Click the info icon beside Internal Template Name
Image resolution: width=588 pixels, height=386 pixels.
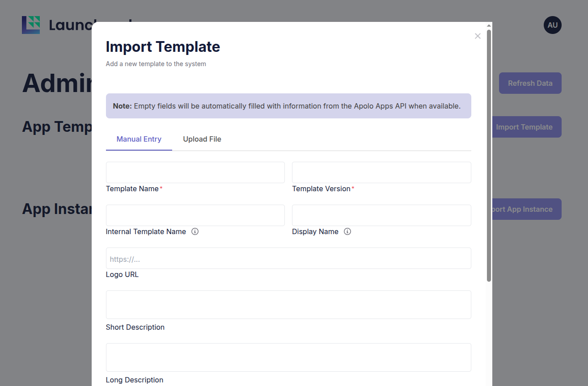[195, 231]
